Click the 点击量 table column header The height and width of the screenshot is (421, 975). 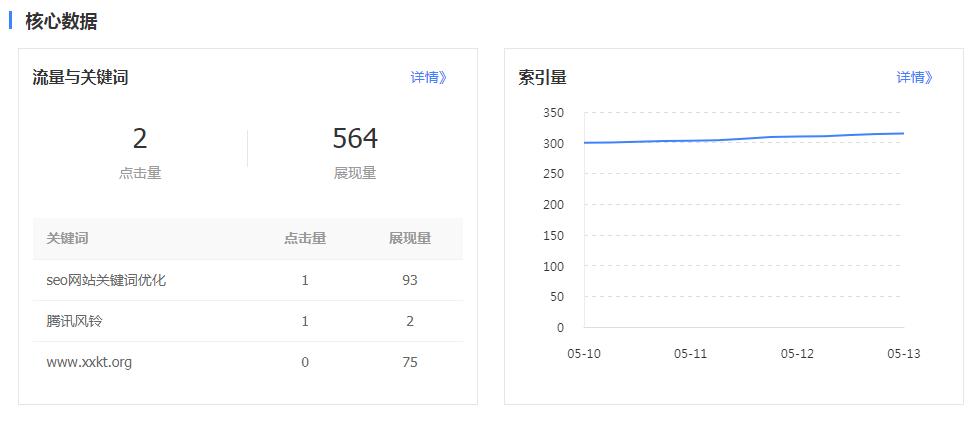coord(305,238)
